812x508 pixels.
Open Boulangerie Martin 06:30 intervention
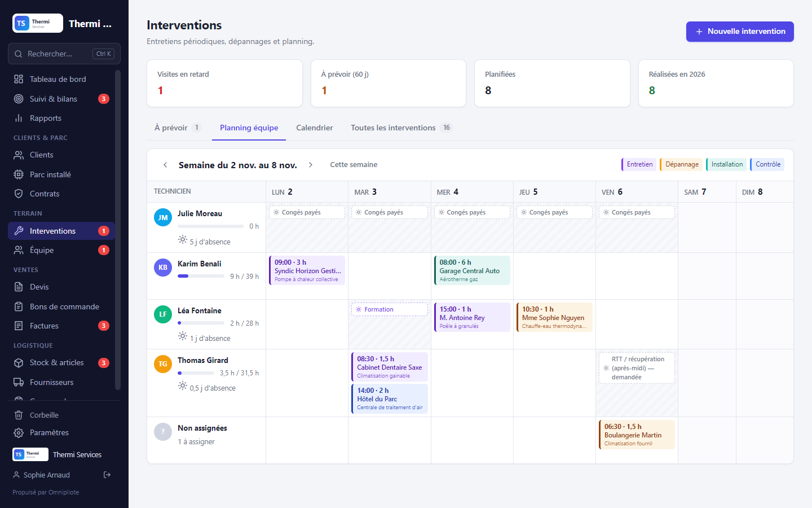637,435
